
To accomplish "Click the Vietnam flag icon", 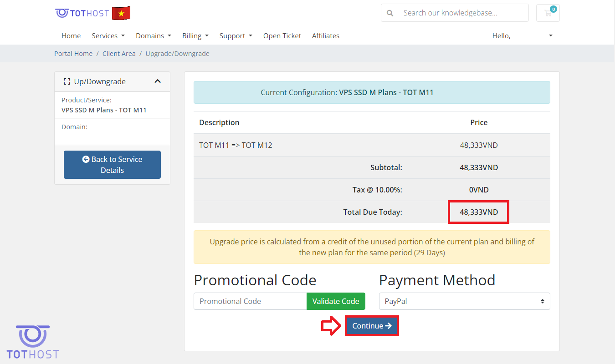I will pyautogui.click(x=121, y=13).
